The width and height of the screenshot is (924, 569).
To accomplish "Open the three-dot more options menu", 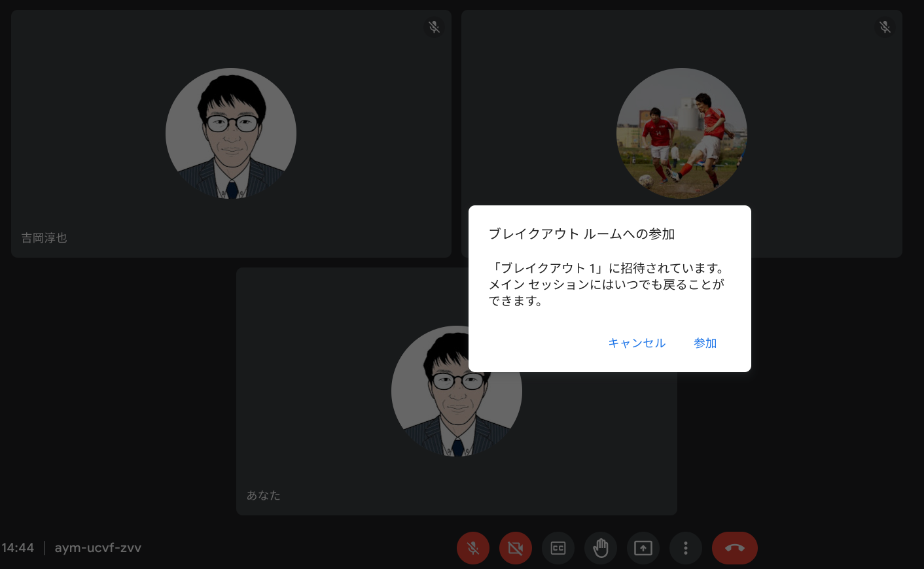I will [686, 548].
